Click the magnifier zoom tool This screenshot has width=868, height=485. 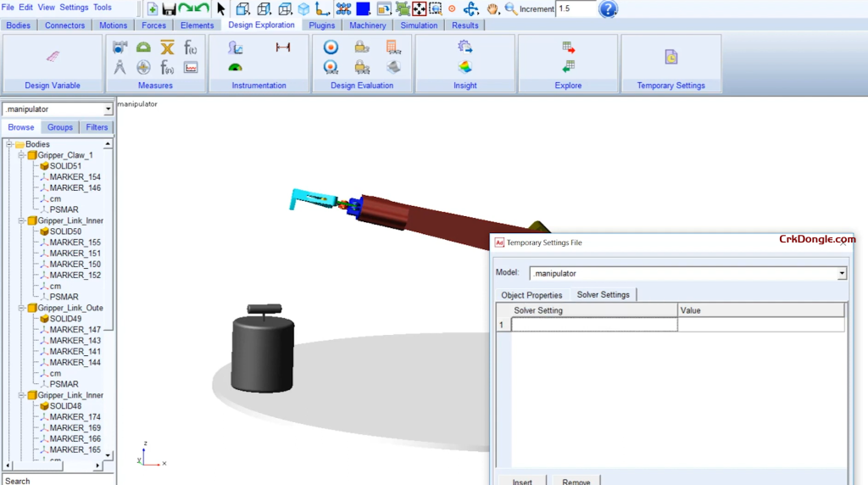(510, 9)
